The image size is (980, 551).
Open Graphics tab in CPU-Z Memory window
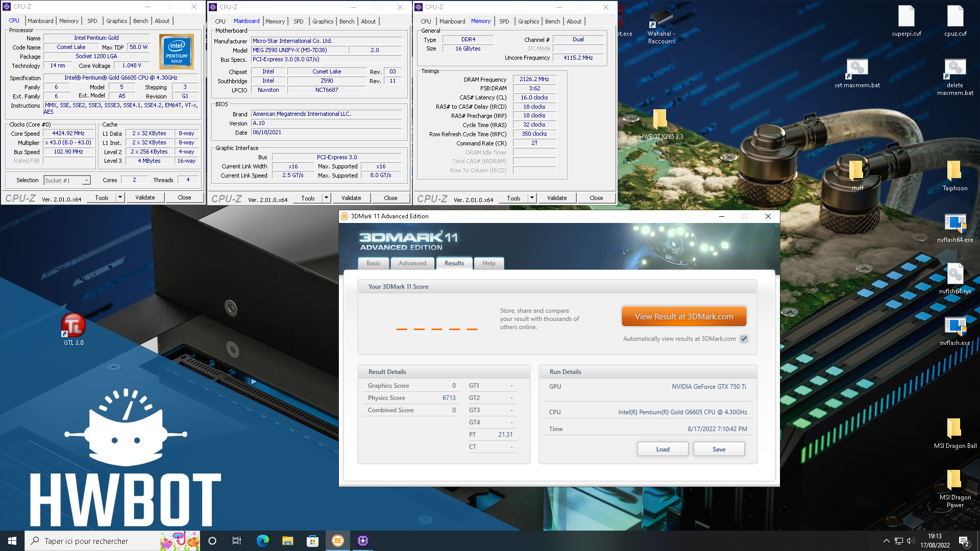point(528,21)
